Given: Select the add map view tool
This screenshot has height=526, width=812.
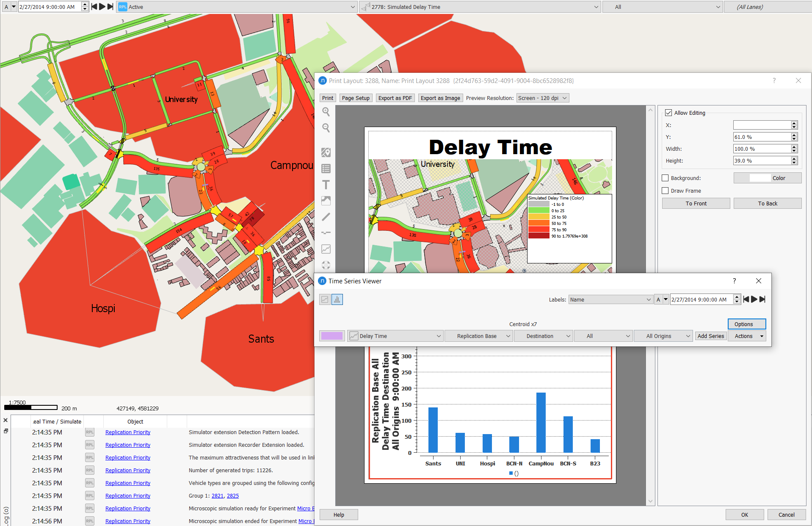Looking at the screenshot, I should (326, 152).
